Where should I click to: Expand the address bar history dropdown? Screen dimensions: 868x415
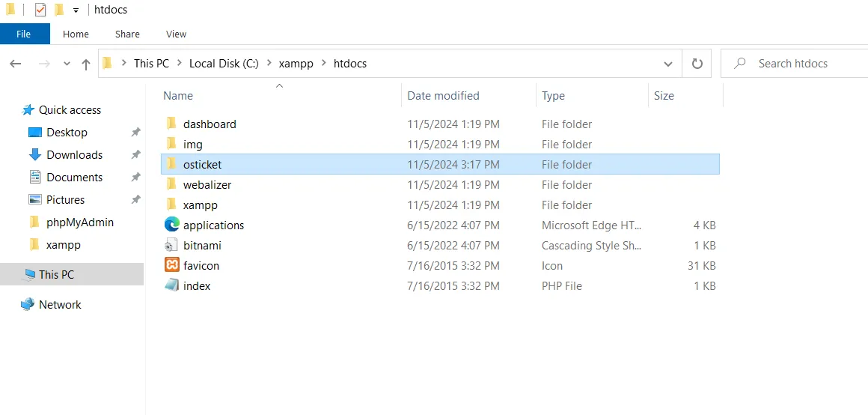click(668, 64)
